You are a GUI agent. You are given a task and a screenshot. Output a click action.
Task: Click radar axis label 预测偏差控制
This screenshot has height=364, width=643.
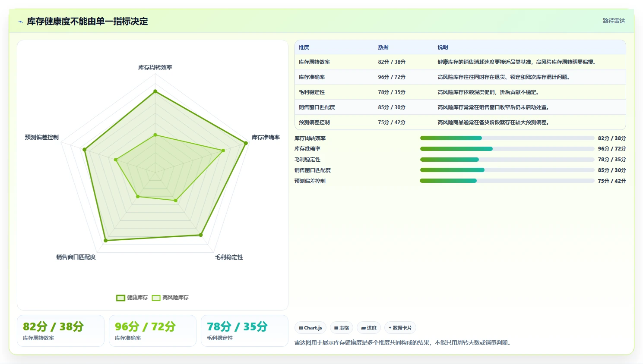[42, 138]
